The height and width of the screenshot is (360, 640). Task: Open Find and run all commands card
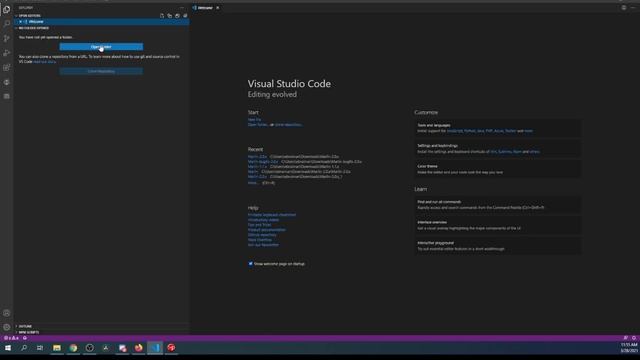[498, 204]
